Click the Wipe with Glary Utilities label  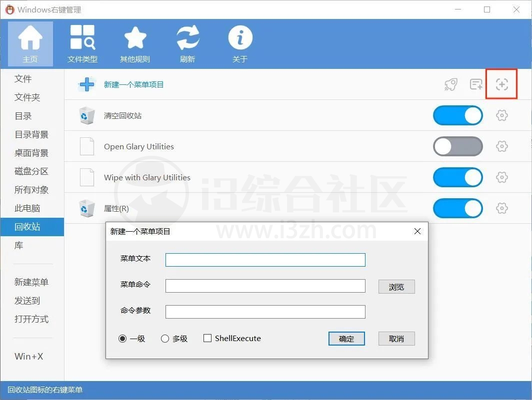(x=147, y=177)
